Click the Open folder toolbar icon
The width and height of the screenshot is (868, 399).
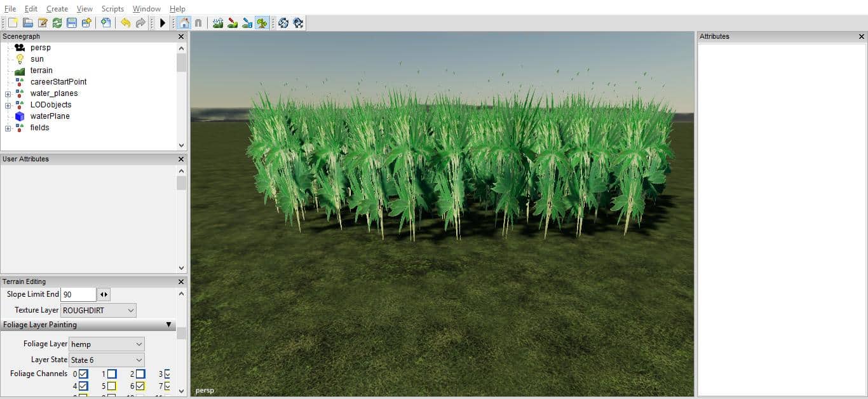pyautogui.click(x=28, y=23)
